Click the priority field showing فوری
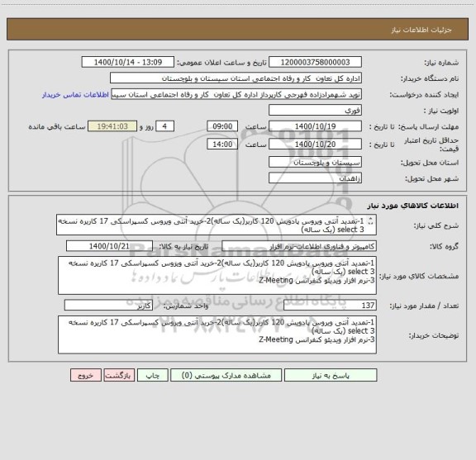 [315, 110]
